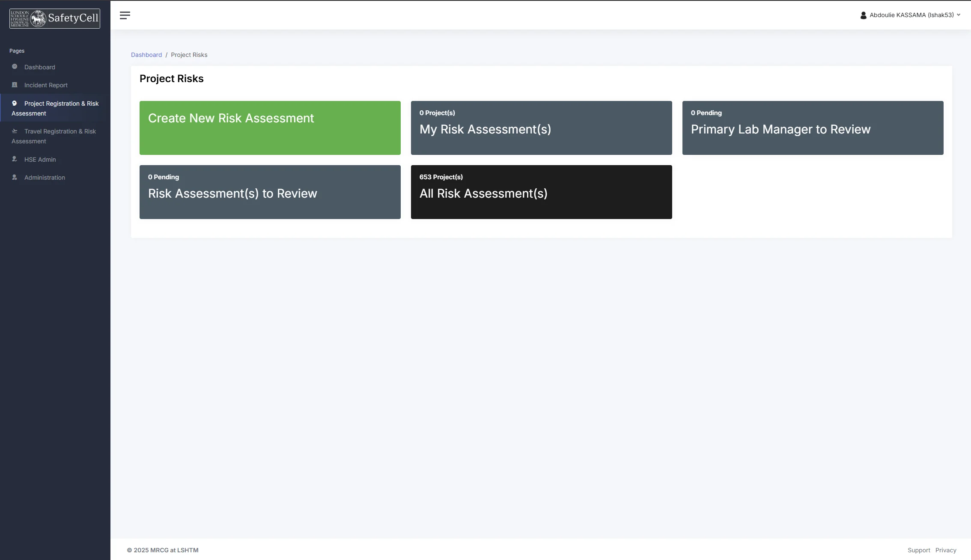
Task: Click the Incident Report hospital icon
Action: coord(14,85)
